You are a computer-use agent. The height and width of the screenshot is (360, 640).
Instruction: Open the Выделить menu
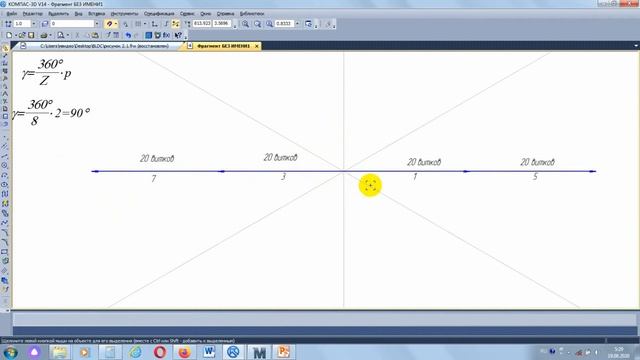pyautogui.click(x=58, y=13)
